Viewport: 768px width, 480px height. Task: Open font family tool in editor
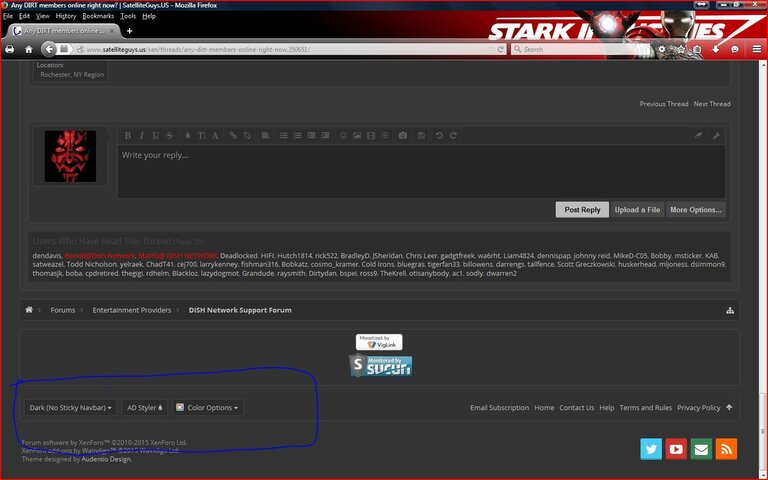[215, 136]
